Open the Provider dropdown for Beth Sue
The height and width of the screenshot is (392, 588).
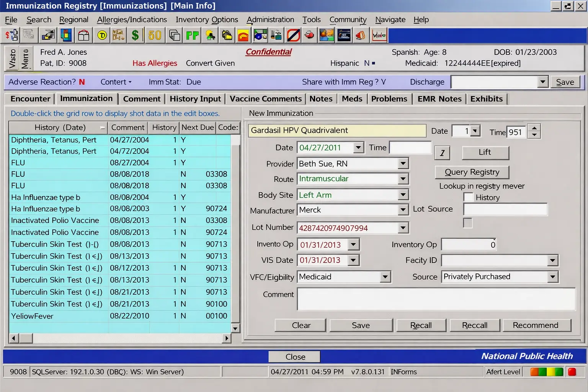click(403, 163)
